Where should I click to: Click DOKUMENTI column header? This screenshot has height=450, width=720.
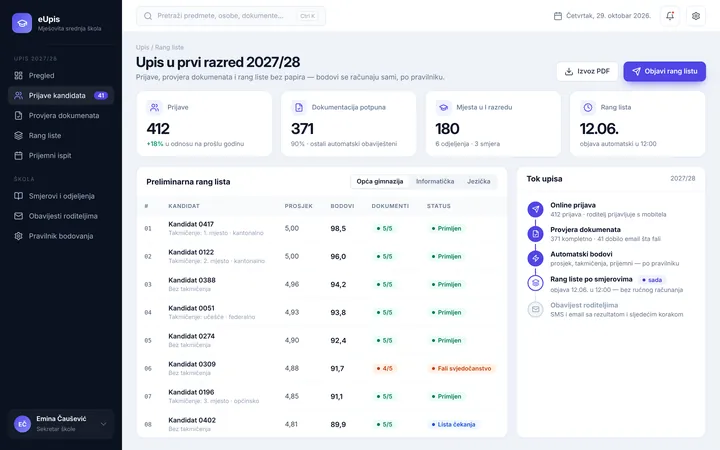tap(390, 206)
